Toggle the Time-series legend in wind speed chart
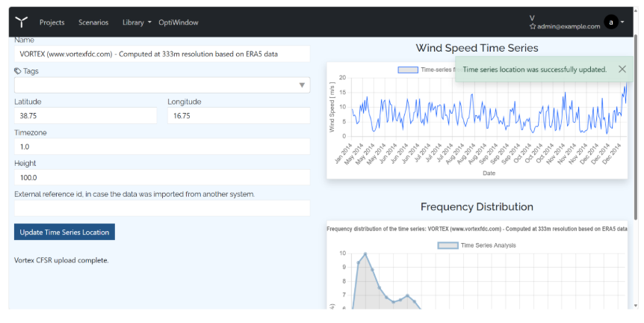644x323 pixels. 426,70
